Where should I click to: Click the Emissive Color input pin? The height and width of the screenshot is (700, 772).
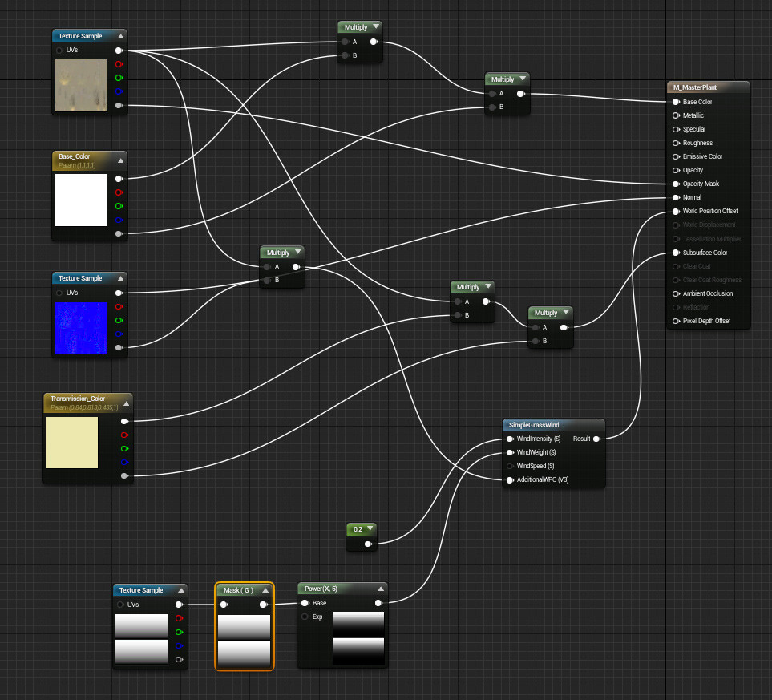pos(676,156)
